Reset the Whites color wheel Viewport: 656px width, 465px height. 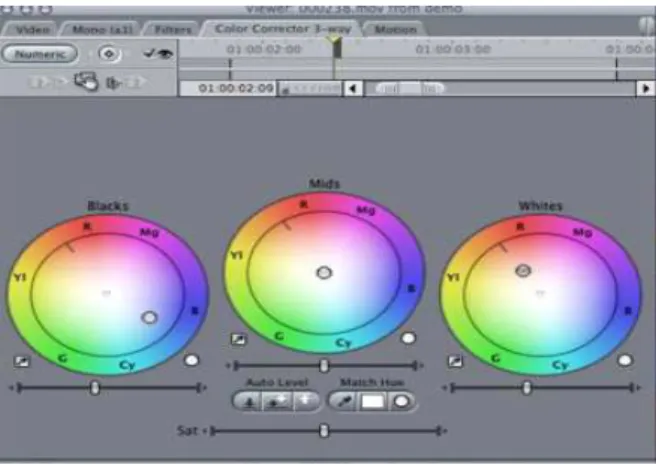(x=625, y=360)
